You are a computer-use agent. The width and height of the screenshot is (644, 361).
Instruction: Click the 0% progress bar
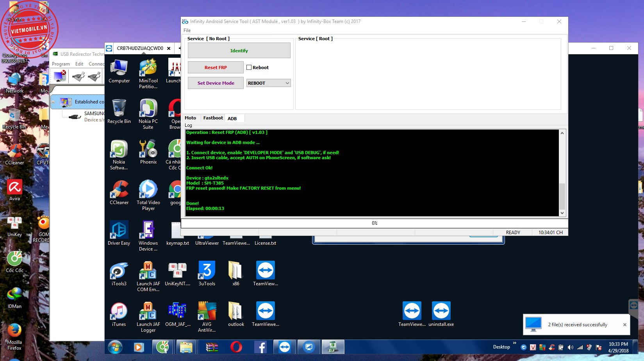point(374,223)
